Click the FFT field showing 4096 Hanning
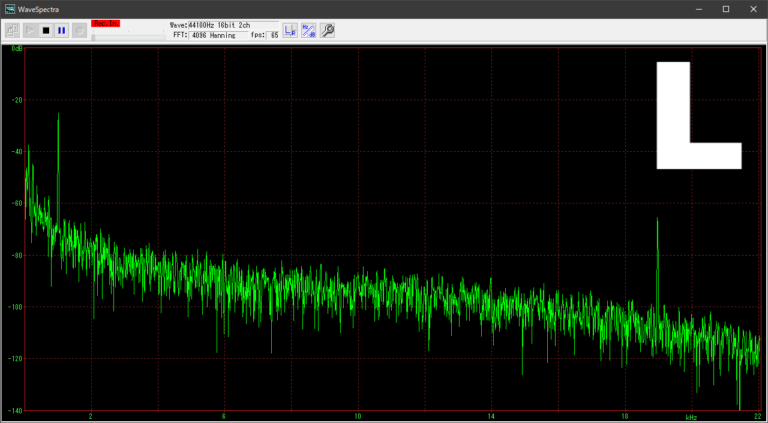The height and width of the screenshot is (423, 768). click(x=214, y=35)
